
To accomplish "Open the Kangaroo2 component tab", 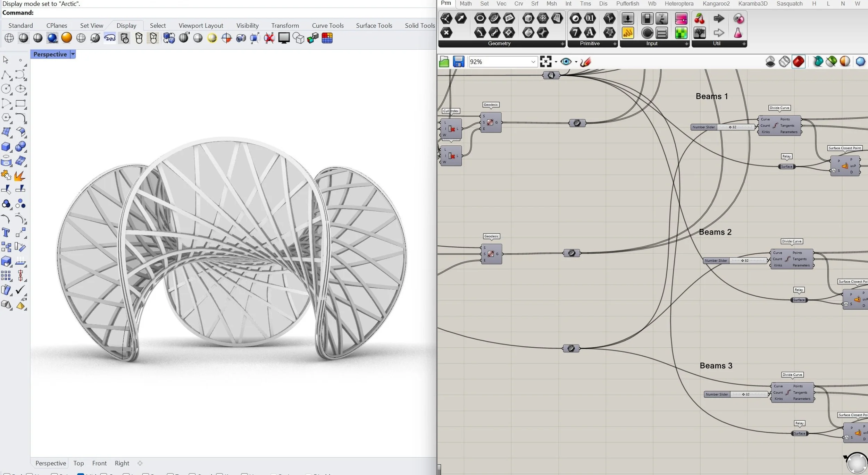I will click(x=716, y=4).
